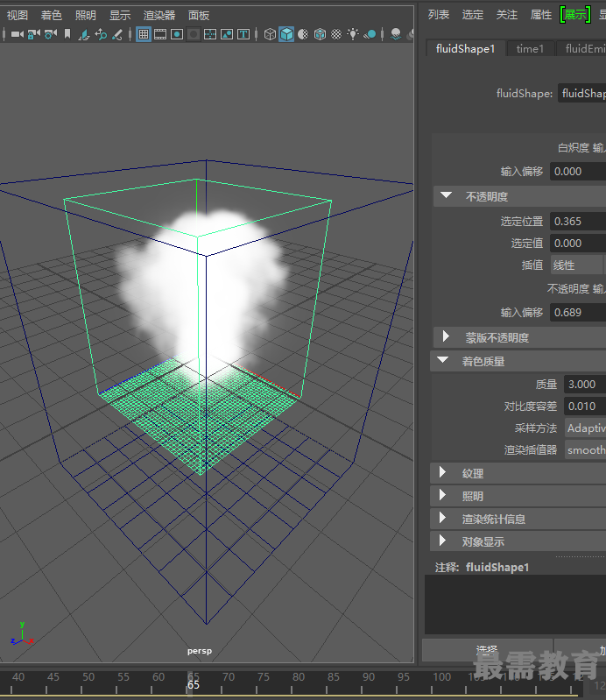
Task: Open the highlighted 展示 menu
Action: tap(575, 15)
